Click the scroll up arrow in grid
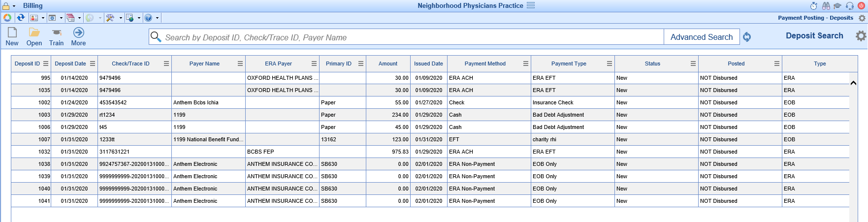Screen dimensions: 868x222 853,83
